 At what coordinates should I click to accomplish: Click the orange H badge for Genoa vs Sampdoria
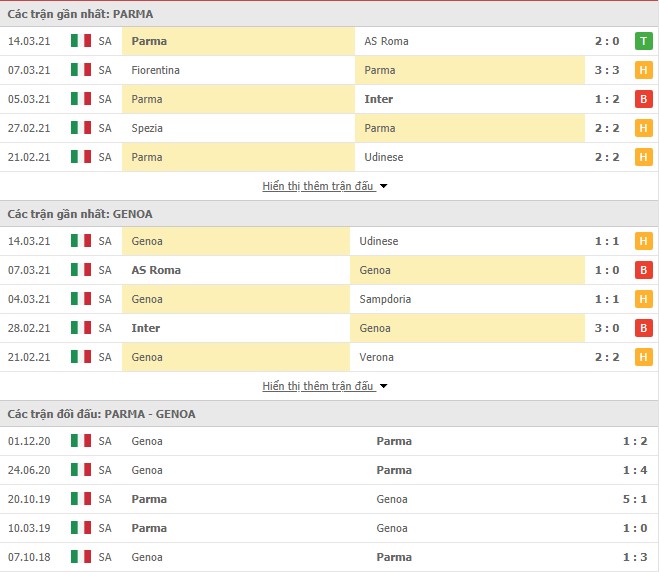(x=643, y=299)
